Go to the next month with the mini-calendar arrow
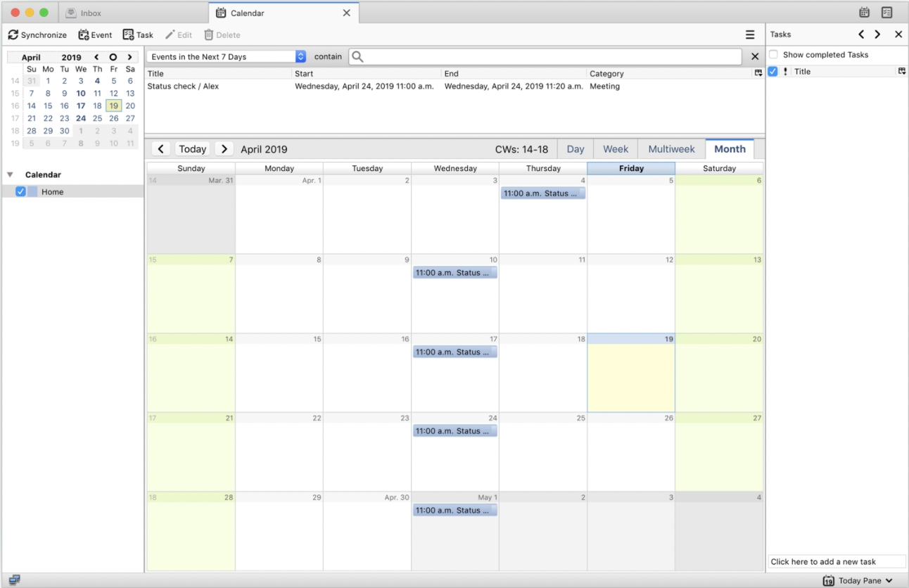Viewport: 909px width, 588px height. click(129, 57)
